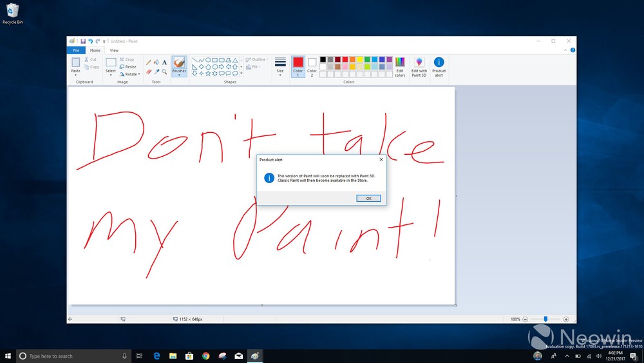Choose the Five-point star shape

pos(208,73)
